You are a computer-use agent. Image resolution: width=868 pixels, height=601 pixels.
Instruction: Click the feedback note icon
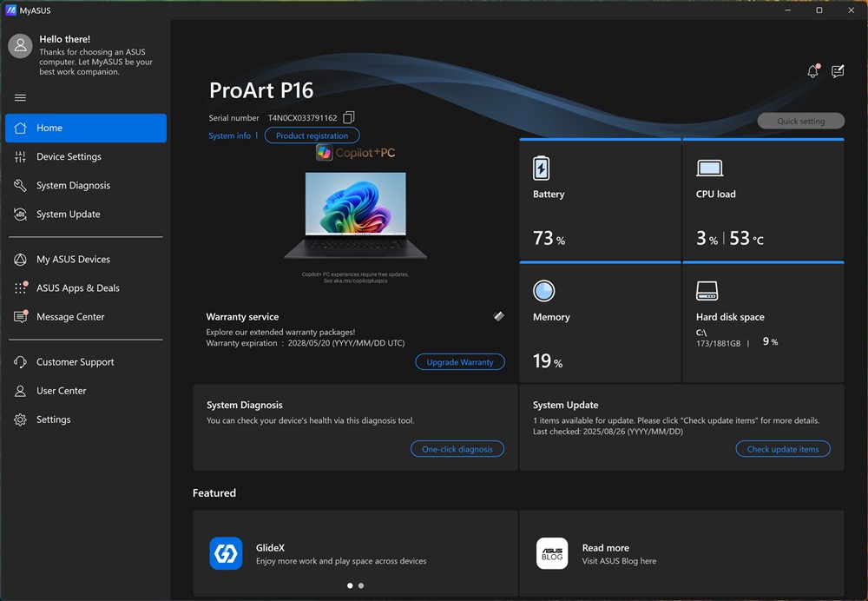coord(838,72)
